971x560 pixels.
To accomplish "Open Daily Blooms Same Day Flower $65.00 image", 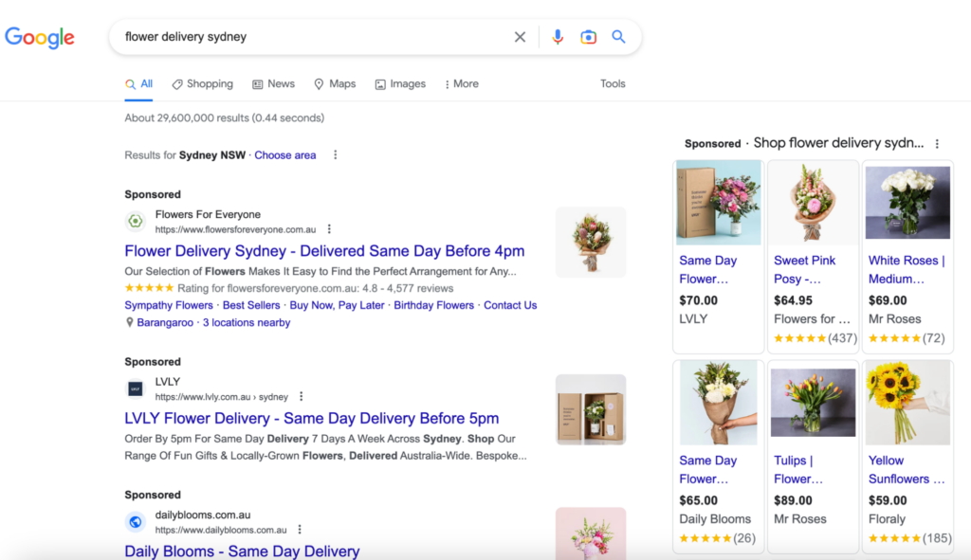I will [x=719, y=403].
